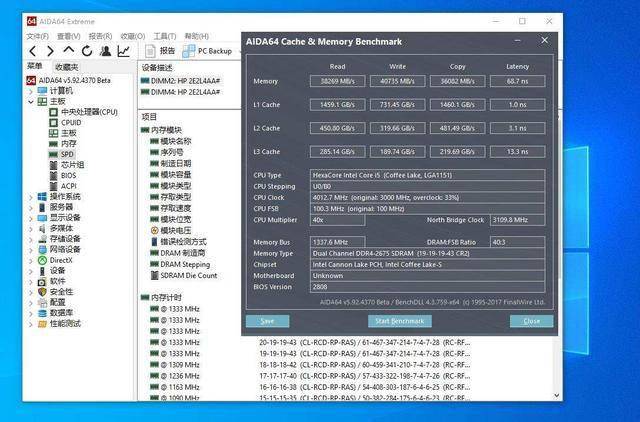The width and height of the screenshot is (640, 422).
Task: Expand the 操作系统 tree node
Action: [x=29, y=196]
